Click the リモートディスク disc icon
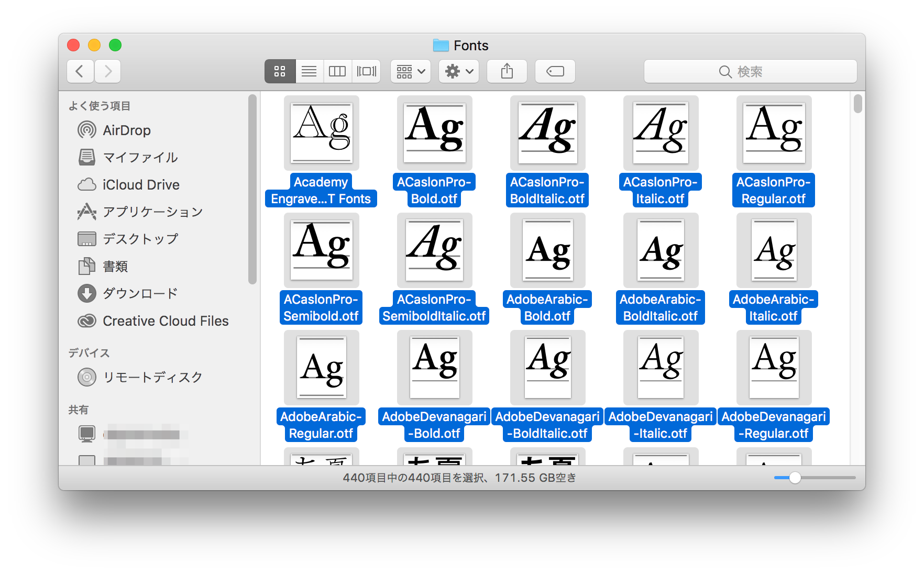Viewport: 924px width, 574px height. point(87,377)
